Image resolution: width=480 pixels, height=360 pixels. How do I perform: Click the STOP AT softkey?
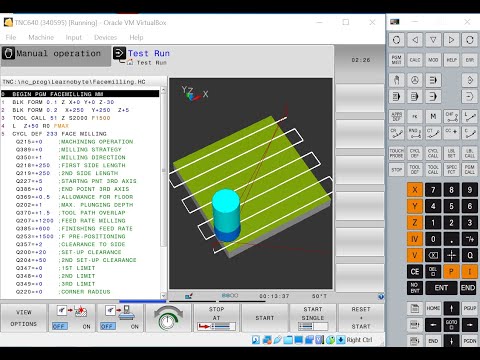216,318
